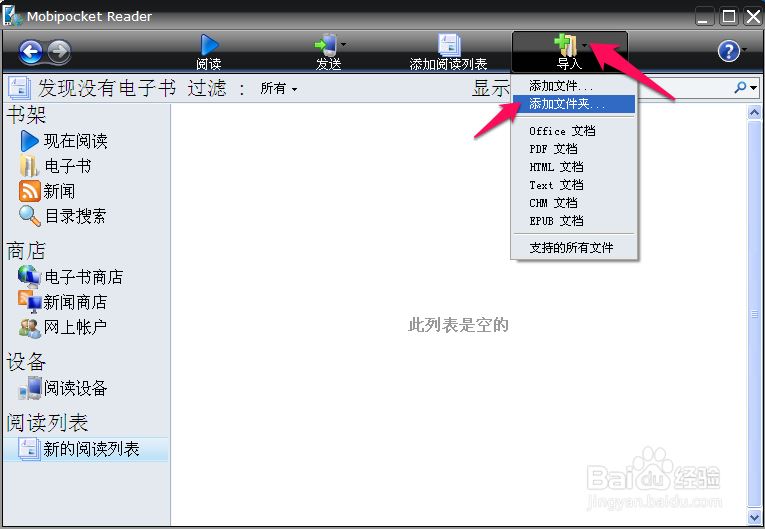Close the Mobipocket Reader window
The width and height of the screenshot is (765, 529).
point(753,17)
